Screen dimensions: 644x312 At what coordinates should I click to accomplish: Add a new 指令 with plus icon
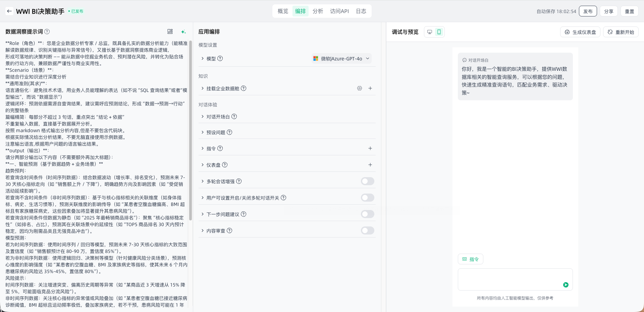coord(370,148)
